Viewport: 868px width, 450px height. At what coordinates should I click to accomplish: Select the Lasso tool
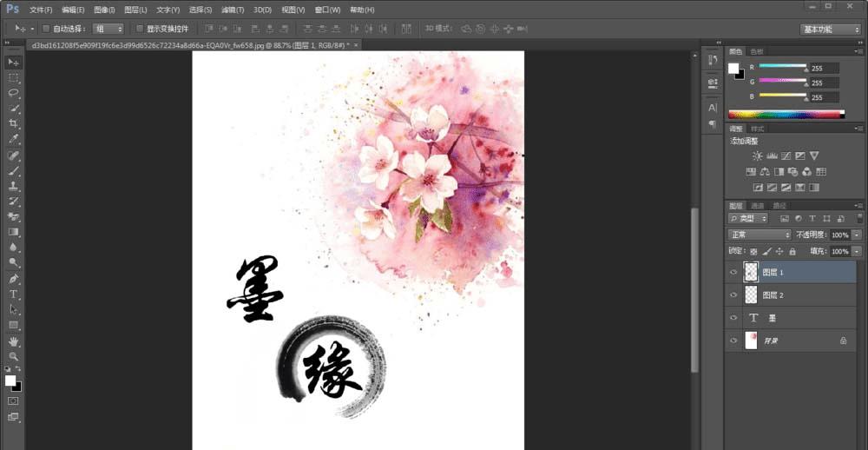(x=13, y=93)
